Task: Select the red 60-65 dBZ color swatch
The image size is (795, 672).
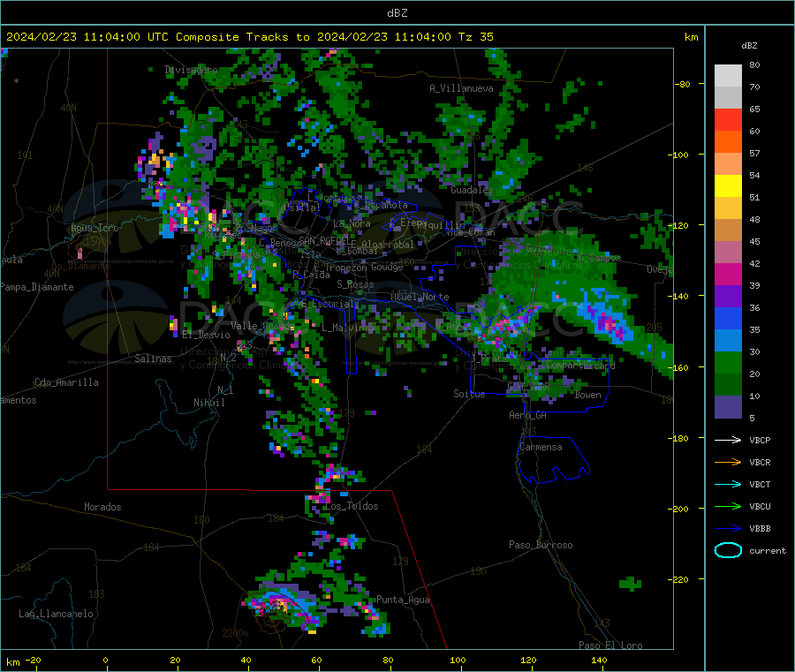Action: click(728, 119)
